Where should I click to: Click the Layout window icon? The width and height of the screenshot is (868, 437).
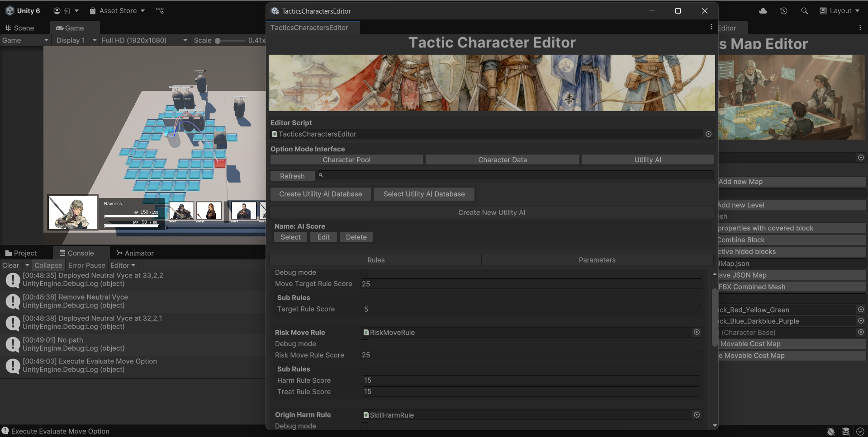pyautogui.click(x=823, y=11)
